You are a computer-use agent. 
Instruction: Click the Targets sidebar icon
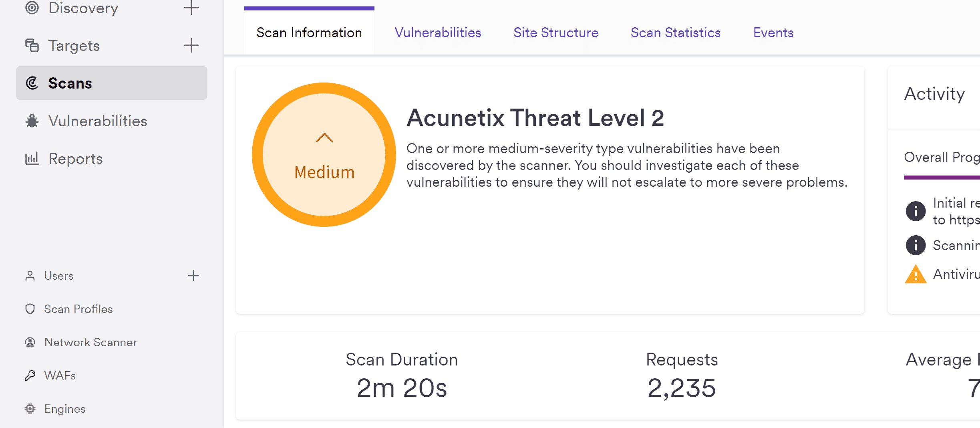(32, 45)
